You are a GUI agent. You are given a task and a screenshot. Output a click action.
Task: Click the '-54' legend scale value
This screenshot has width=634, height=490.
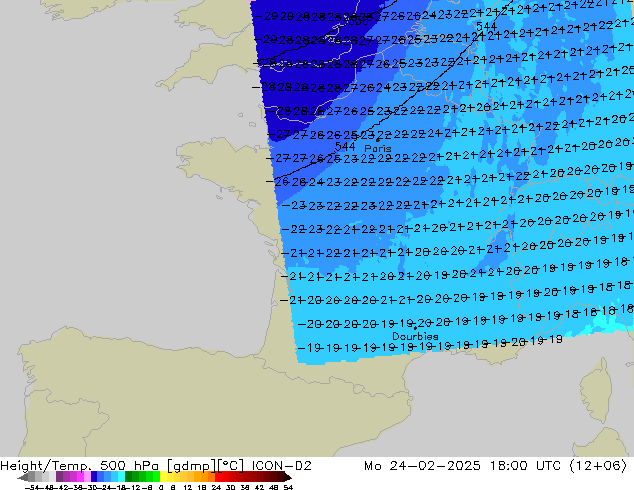32,487
